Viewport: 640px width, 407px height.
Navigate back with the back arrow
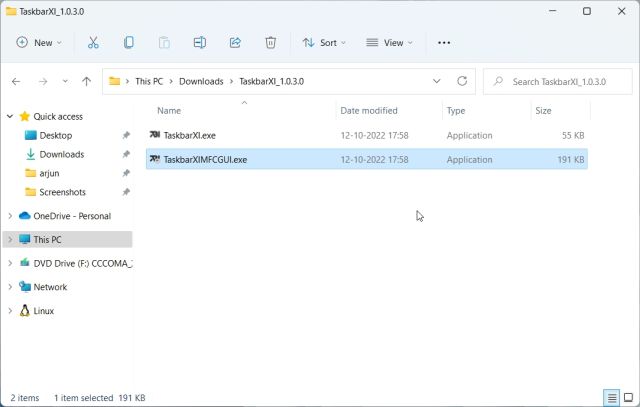tap(16, 81)
